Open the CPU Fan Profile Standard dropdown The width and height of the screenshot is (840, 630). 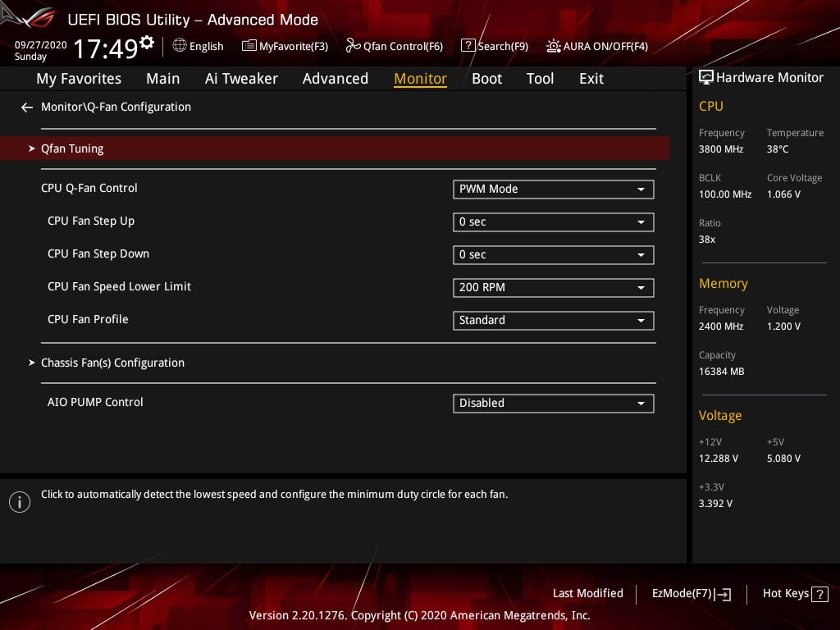(x=554, y=321)
